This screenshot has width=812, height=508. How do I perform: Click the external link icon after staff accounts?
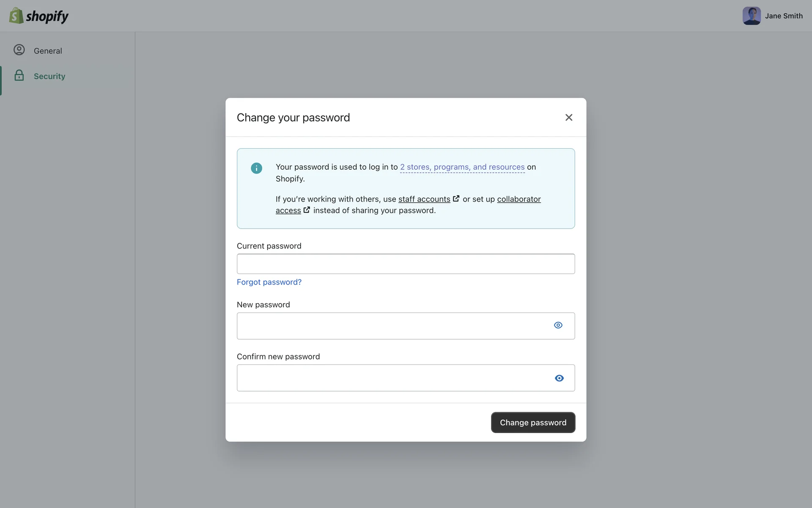(x=456, y=199)
